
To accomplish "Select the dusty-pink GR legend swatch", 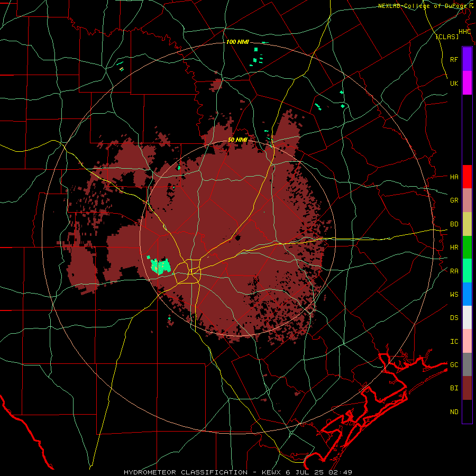I will pyautogui.click(x=467, y=200).
